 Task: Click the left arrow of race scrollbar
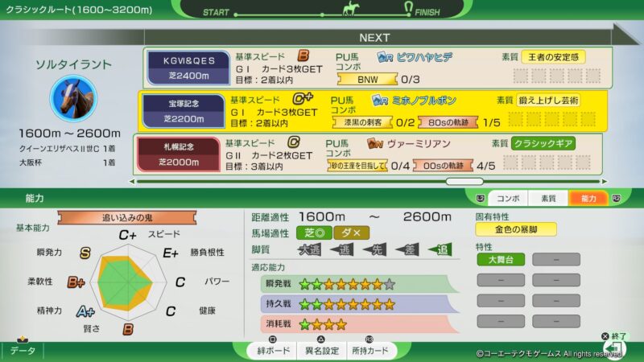click(x=132, y=182)
